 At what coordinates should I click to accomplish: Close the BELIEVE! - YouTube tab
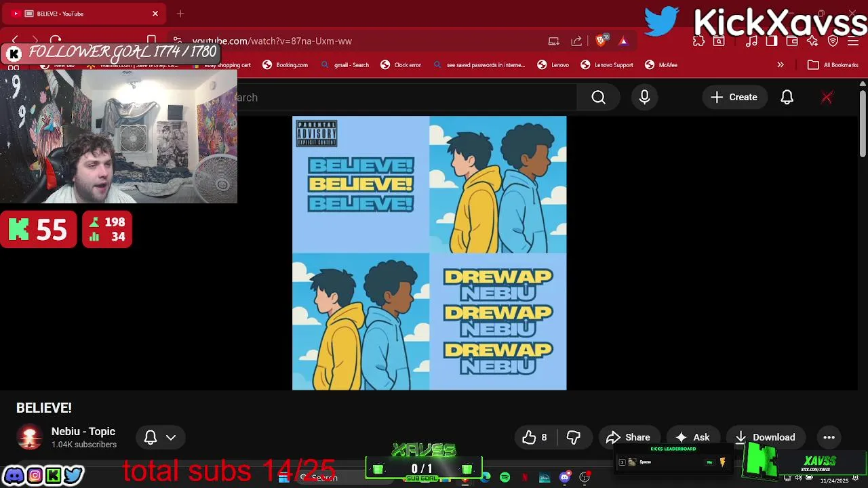click(x=155, y=14)
